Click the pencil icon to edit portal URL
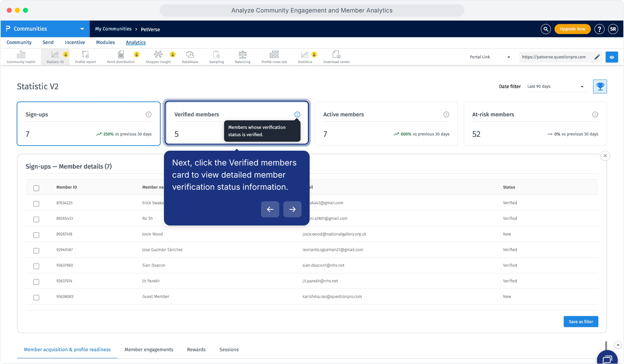624x364 pixels. click(x=597, y=57)
